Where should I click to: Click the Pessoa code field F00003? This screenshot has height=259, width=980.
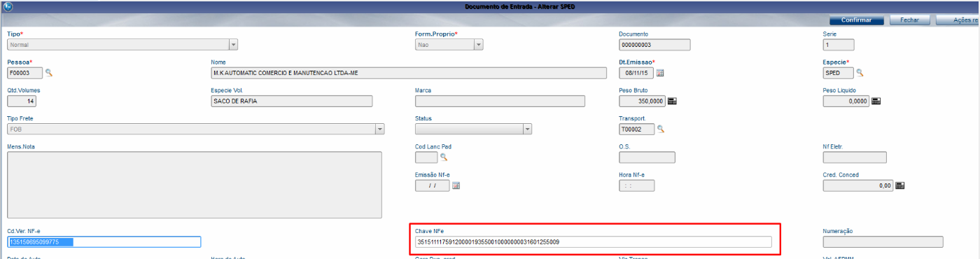pos(25,73)
